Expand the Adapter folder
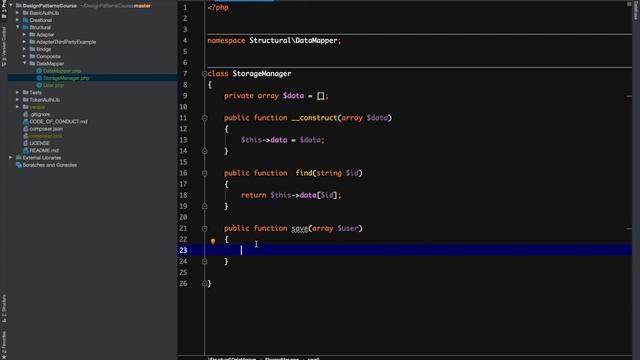The width and height of the screenshot is (640, 360). click(24, 35)
